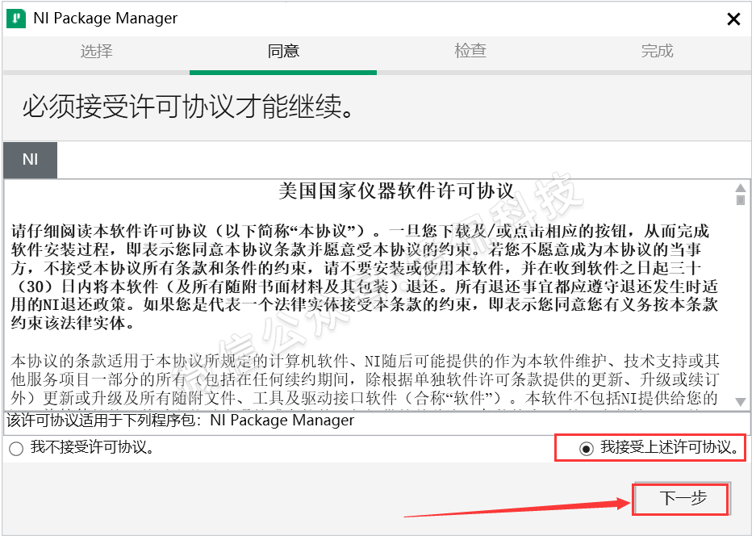Click the 必须接受许可协议才能继续 heading
Image resolution: width=756 pixels, height=540 pixels.
point(189,107)
